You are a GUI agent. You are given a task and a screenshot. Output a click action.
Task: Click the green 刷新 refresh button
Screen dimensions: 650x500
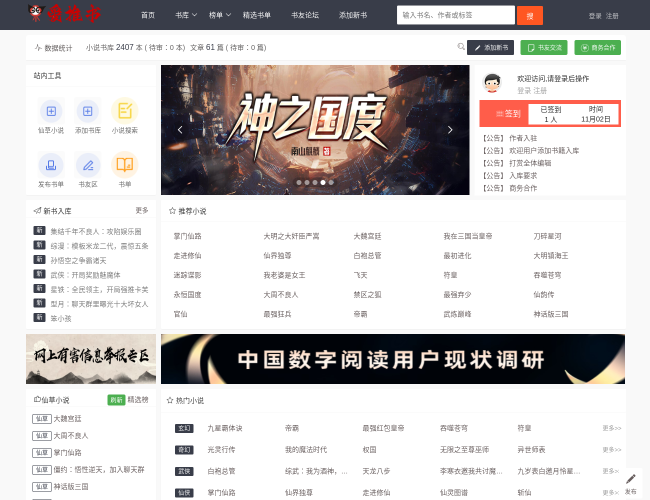[x=116, y=400]
